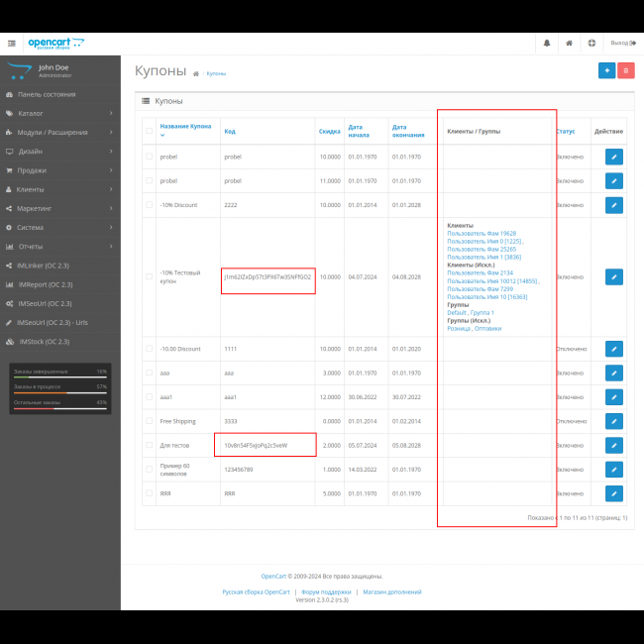Open Панель состояния in the sidebar
This screenshot has width=644, height=644.
(x=59, y=94)
